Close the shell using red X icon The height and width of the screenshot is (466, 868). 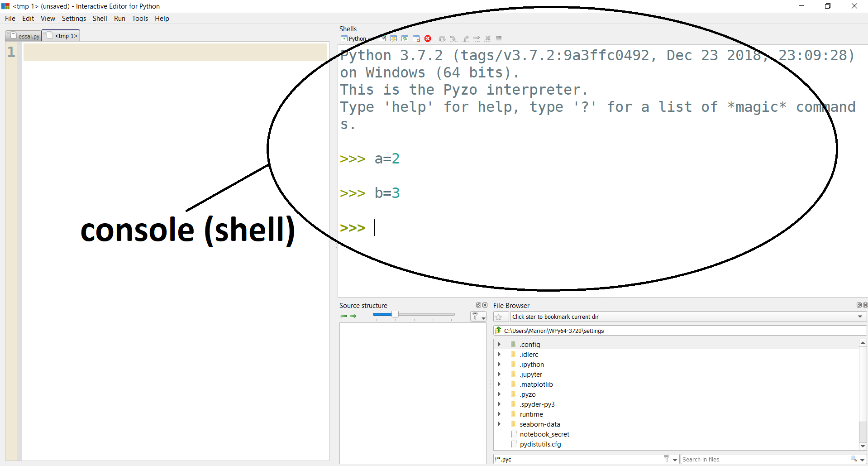(428, 39)
